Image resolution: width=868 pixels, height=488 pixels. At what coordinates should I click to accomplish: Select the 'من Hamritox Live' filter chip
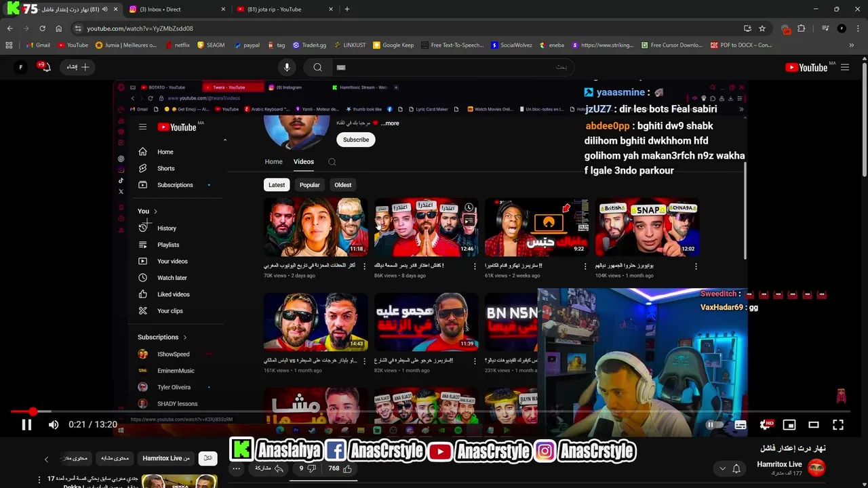(x=166, y=458)
